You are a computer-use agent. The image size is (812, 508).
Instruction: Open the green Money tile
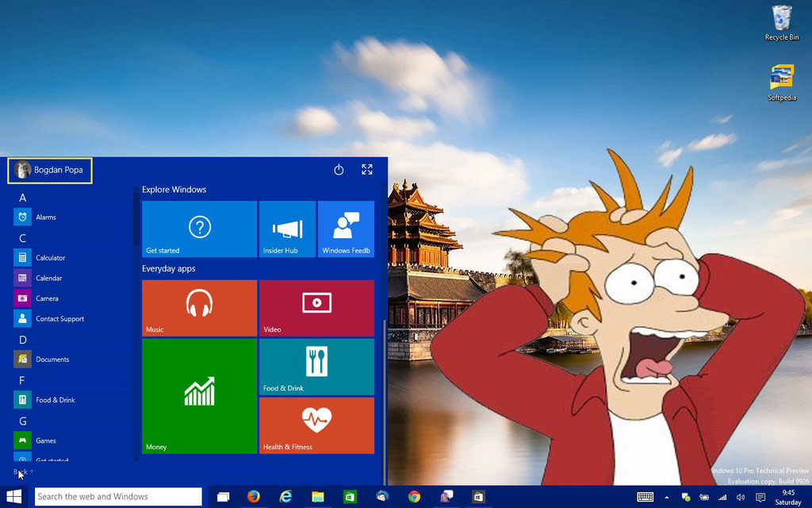199,396
